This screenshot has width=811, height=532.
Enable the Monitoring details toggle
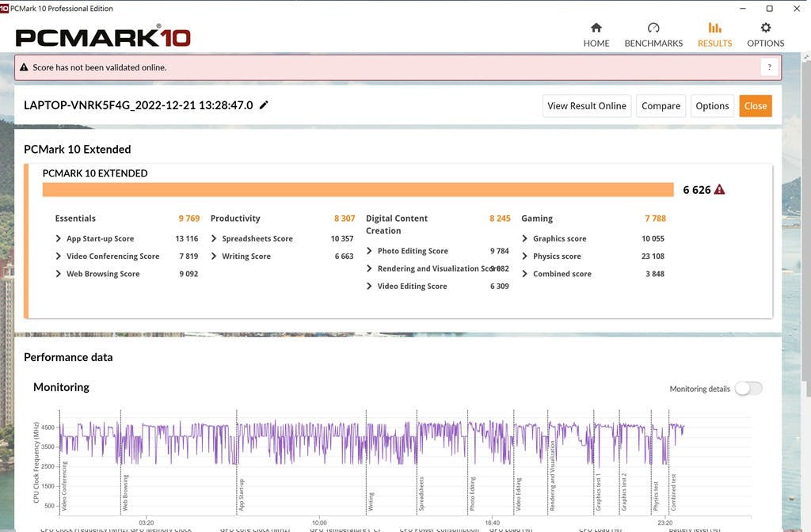coord(748,388)
